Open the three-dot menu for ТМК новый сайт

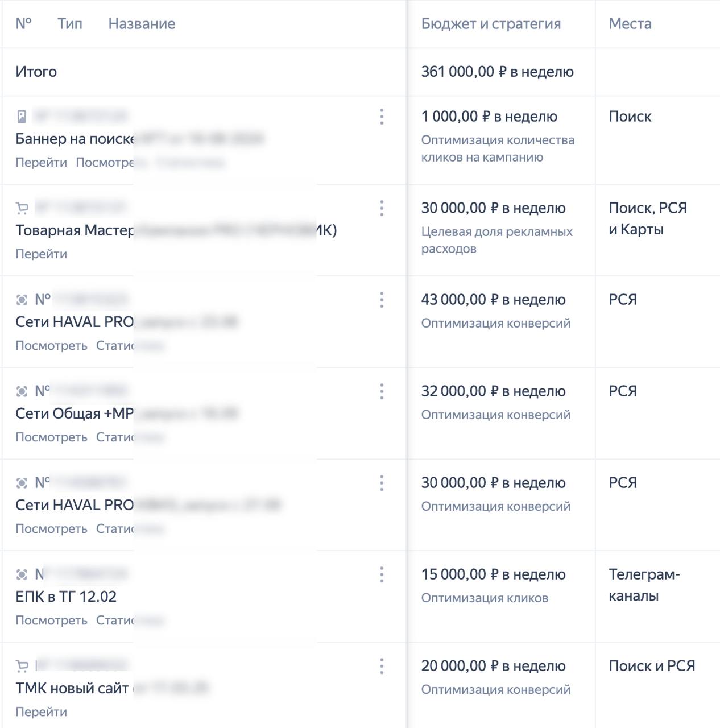coord(382,666)
